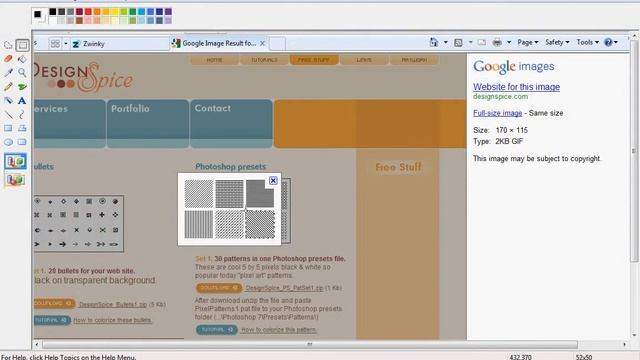This screenshot has width=640, height=360.
Task: Open the Tools dropdown menu
Action: click(587, 42)
